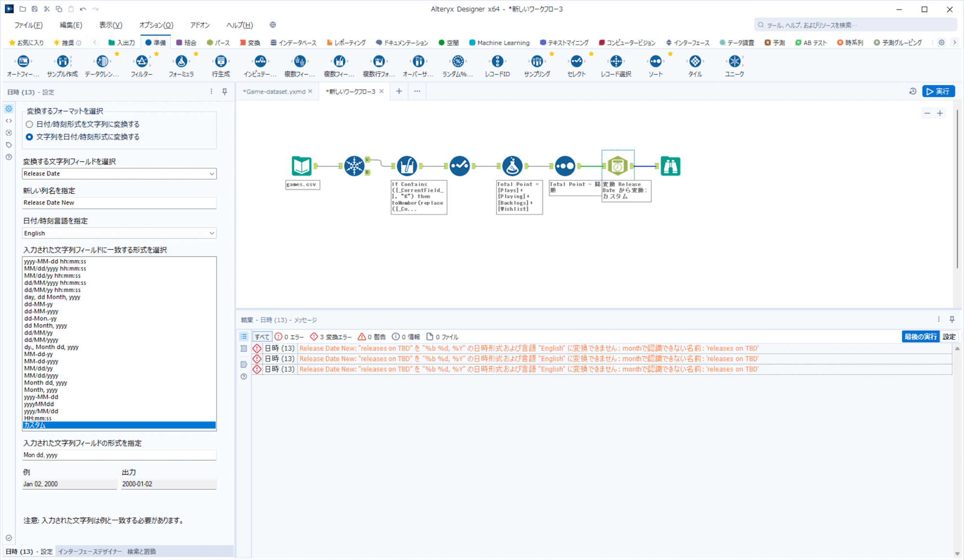Open the ヘルプ menu

(x=240, y=25)
